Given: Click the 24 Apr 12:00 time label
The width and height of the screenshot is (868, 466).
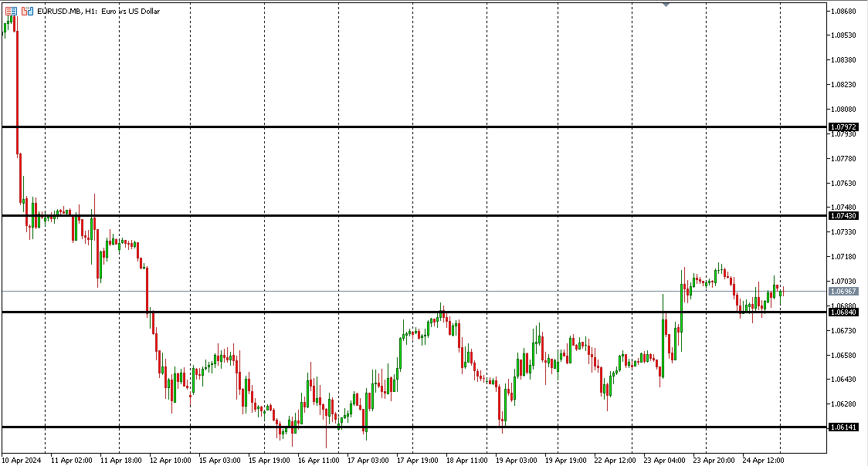Looking at the screenshot, I should 764,460.
